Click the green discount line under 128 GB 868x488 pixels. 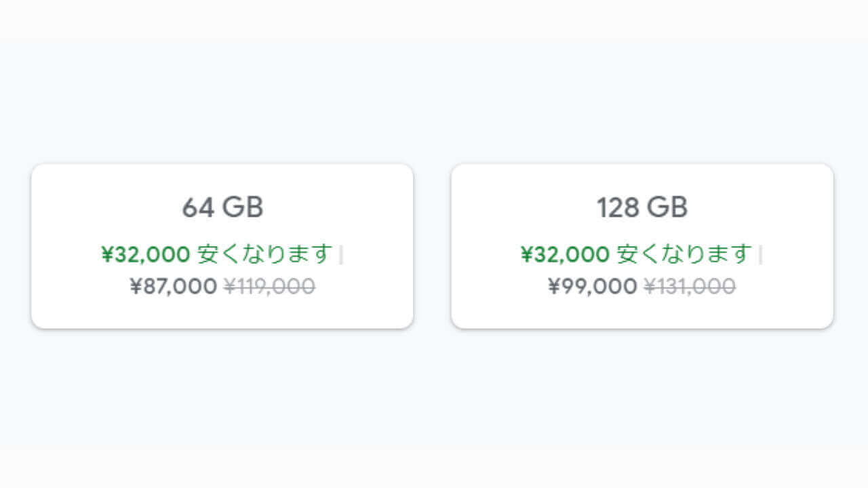[636, 254]
